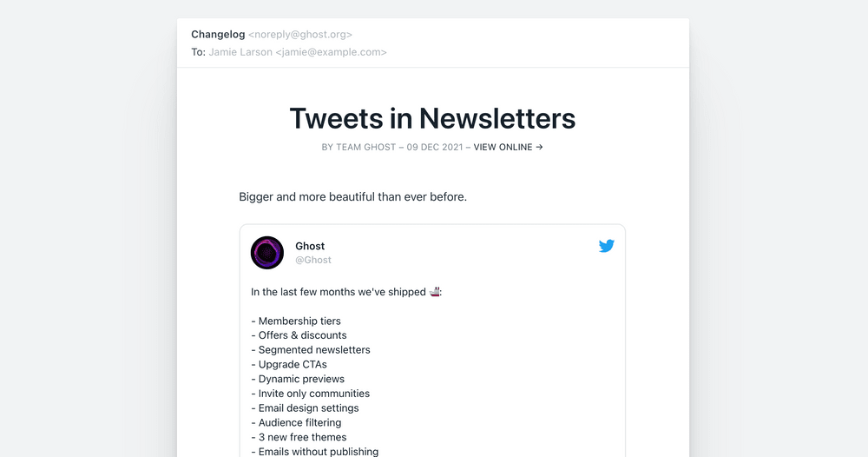Click the Ghost profile avatar
Image resolution: width=868 pixels, height=457 pixels.
(x=267, y=253)
